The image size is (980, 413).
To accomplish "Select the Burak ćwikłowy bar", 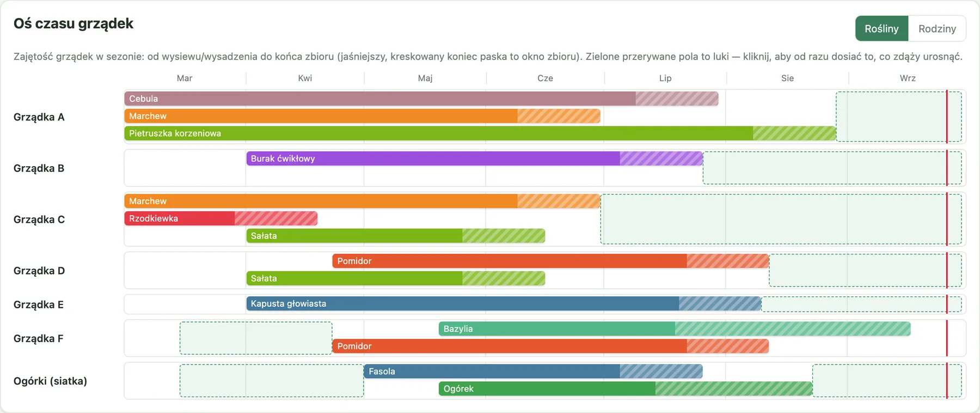I will coord(475,159).
